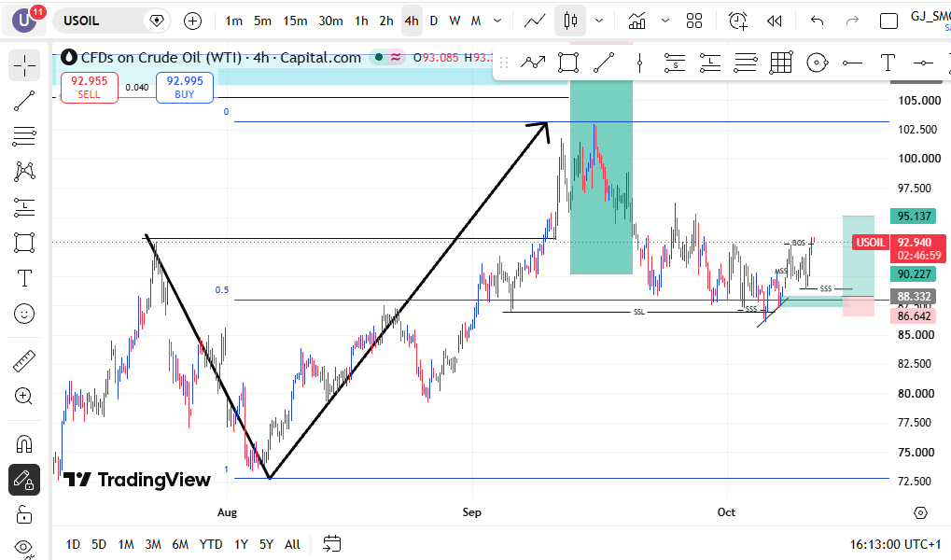Set the date range to 3M
This screenshot has height=560, width=951.
153,544
